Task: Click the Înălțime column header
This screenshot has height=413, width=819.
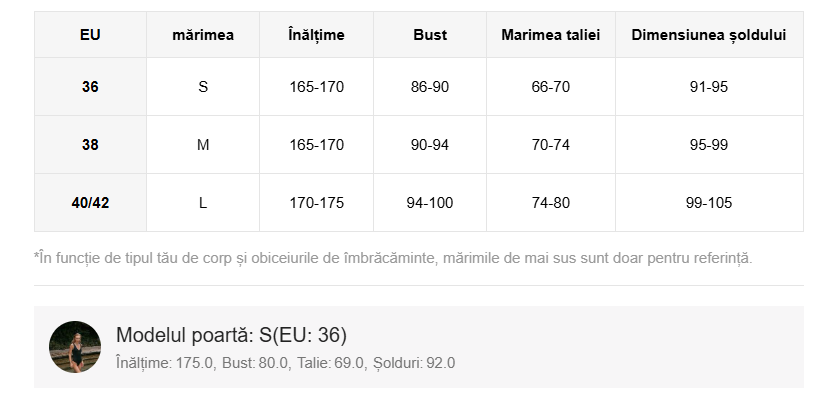Action: coord(316,35)
